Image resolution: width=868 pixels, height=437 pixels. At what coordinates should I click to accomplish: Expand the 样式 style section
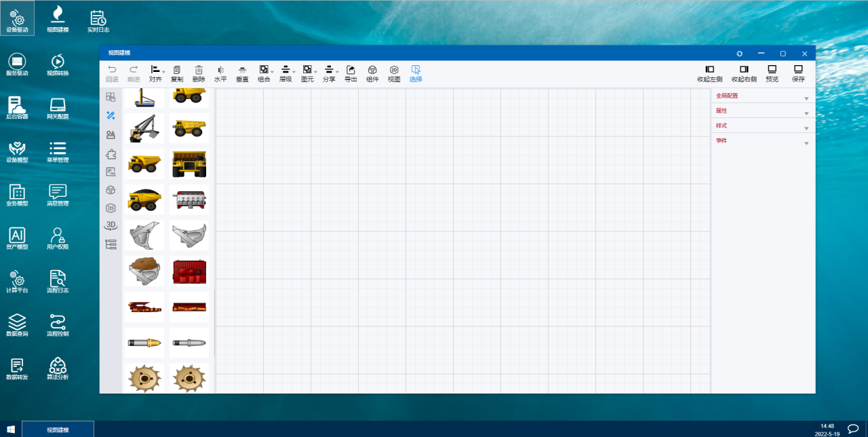[x=762, y=126]
